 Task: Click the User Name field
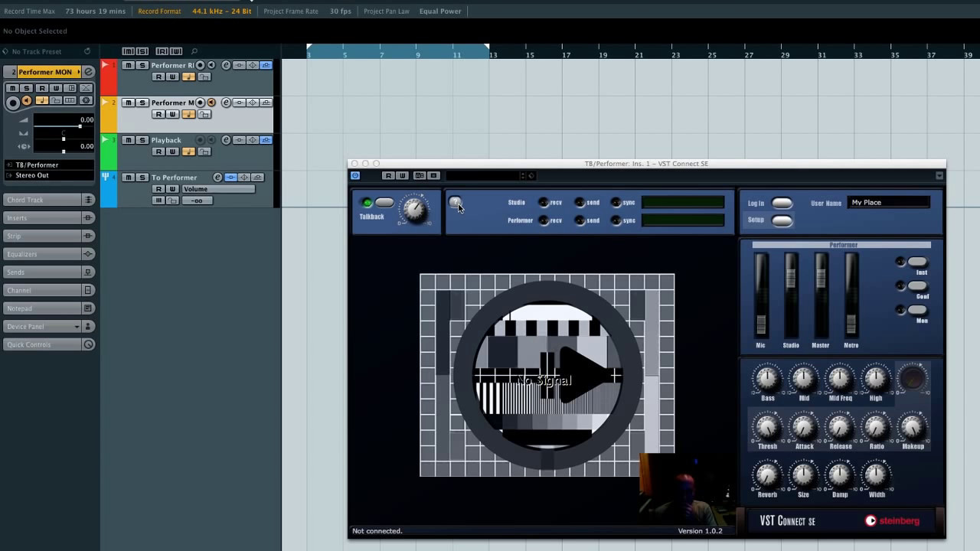(890, 203)
